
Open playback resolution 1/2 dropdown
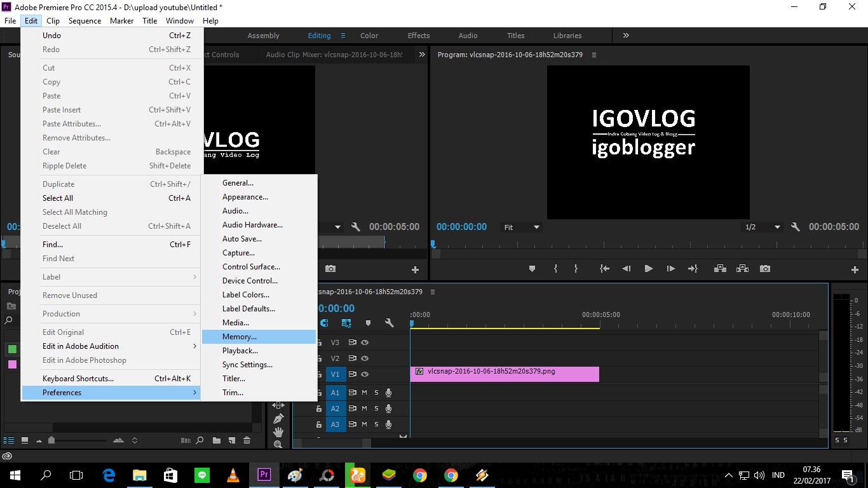763,227
